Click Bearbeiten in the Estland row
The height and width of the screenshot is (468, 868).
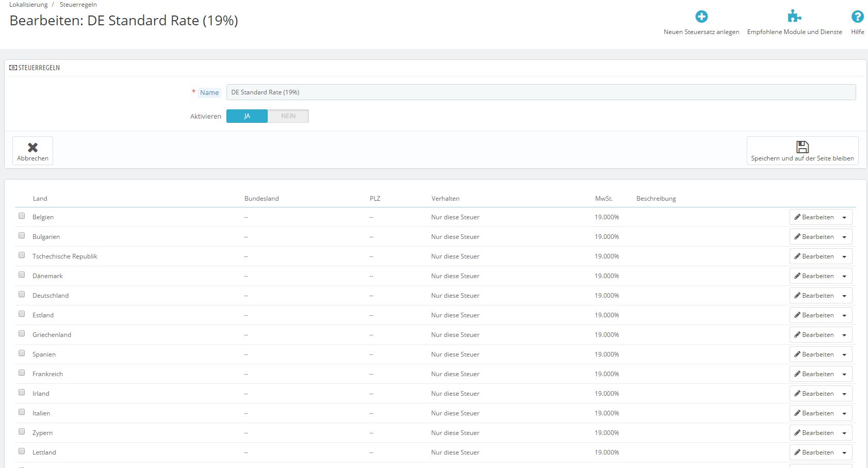pos(814,315)
